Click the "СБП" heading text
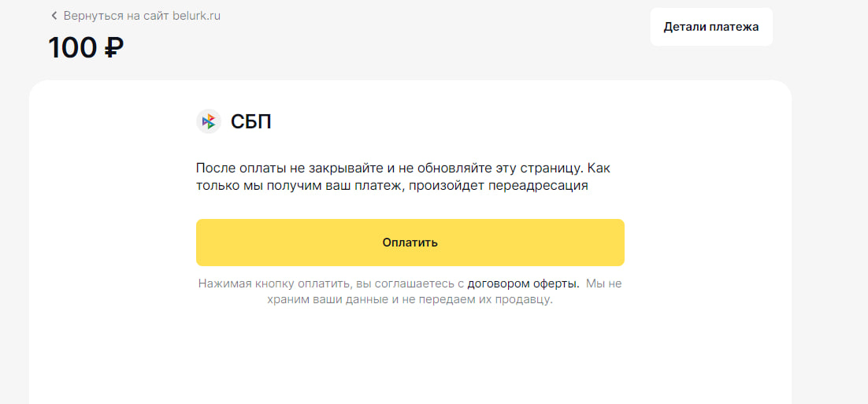 pos(250,121)
